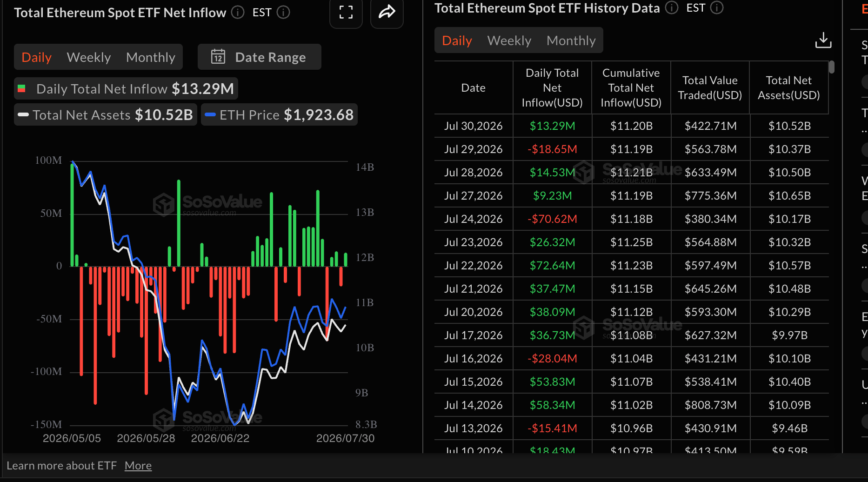868x482 pixels.
Task: Click the blue ETH Price legend marker
Action: pyautogui.click(x=210, y=114)
